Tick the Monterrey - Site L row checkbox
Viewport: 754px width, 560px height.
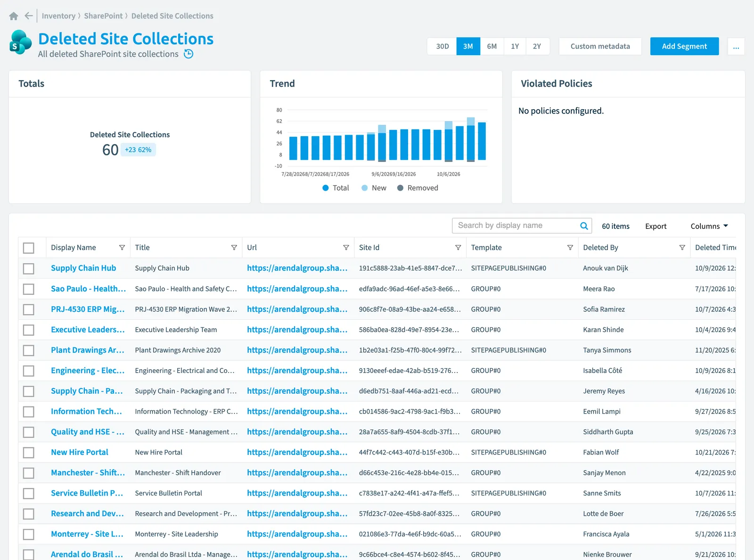coord(29,535)
